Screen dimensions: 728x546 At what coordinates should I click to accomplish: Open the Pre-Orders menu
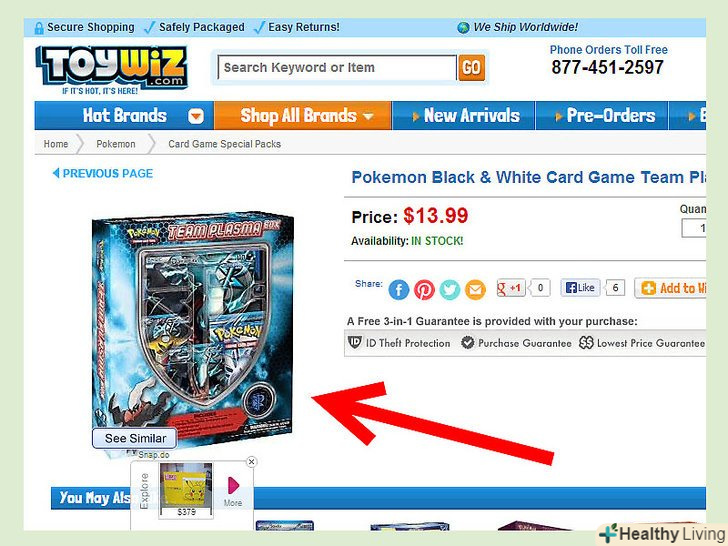point(603,115)
